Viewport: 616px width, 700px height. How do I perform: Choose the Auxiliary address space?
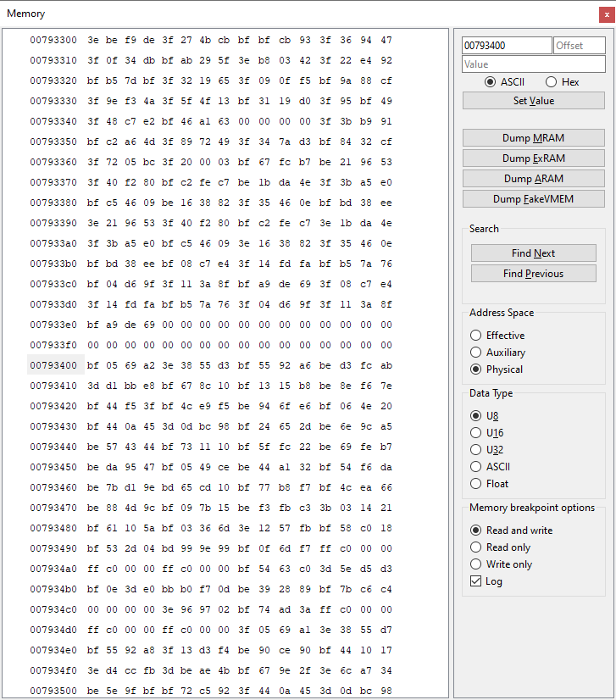tap(497, 353)
